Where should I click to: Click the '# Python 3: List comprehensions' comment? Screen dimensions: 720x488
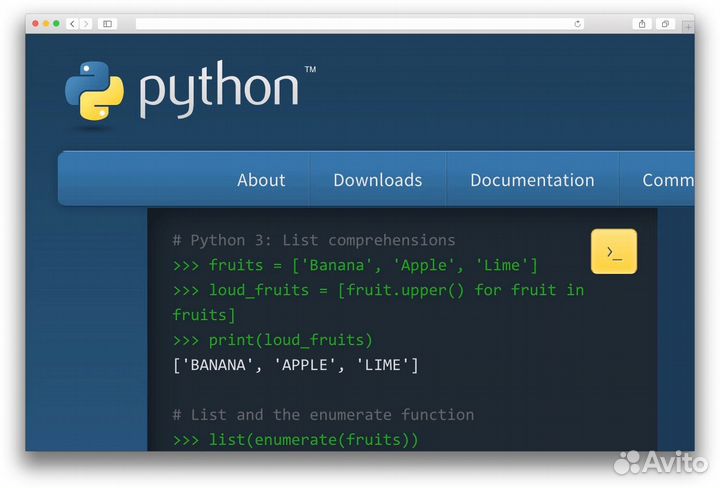coord(314,240)
